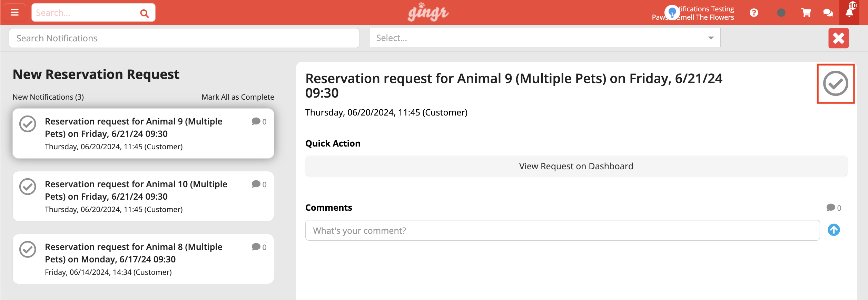Open the notifications bell
The width and height of the screenshot is (868, 300).
pos(849,12)
